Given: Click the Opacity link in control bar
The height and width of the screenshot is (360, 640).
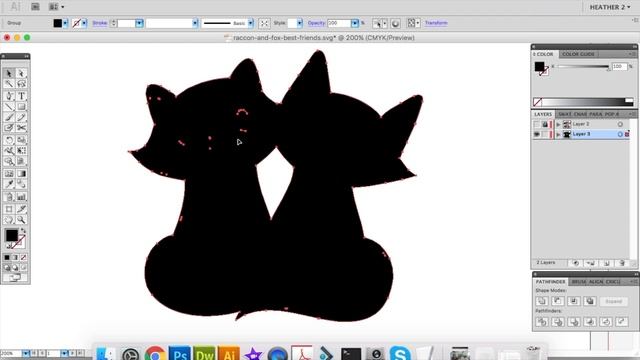Looking at the screenshot, I should pyautogui.click(x=316, y=23).
